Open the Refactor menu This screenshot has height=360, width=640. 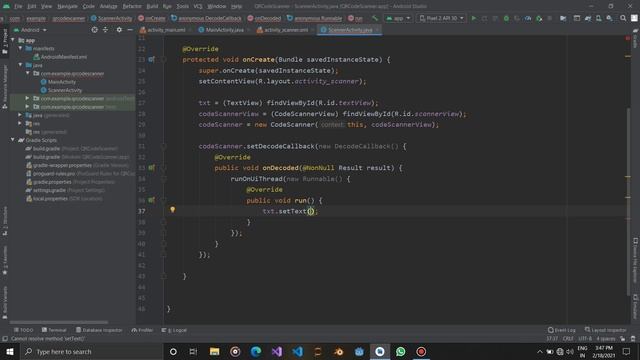(x=132, y=6)
